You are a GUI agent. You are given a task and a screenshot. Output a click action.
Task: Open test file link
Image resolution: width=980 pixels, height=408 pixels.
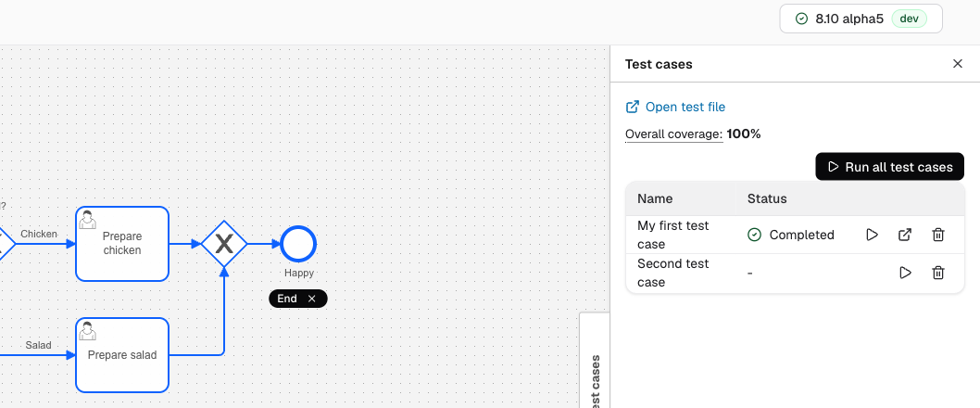tap(675, 107)
